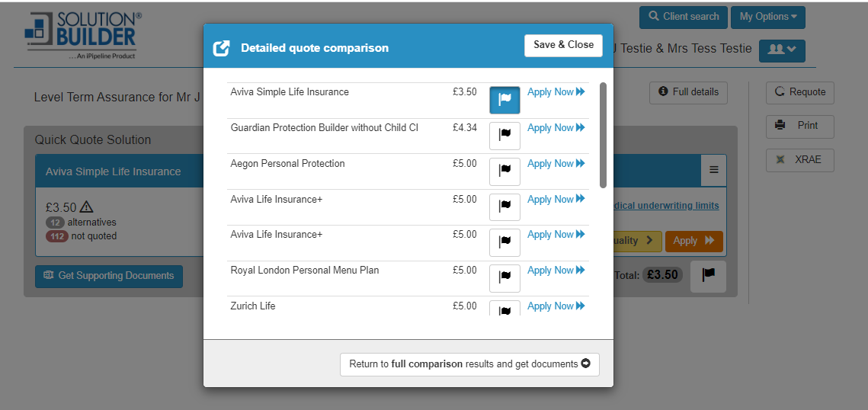Return to full comparison results
This screenshot has height=410, width=868.
pyautogui.click(x=469, y=364)
